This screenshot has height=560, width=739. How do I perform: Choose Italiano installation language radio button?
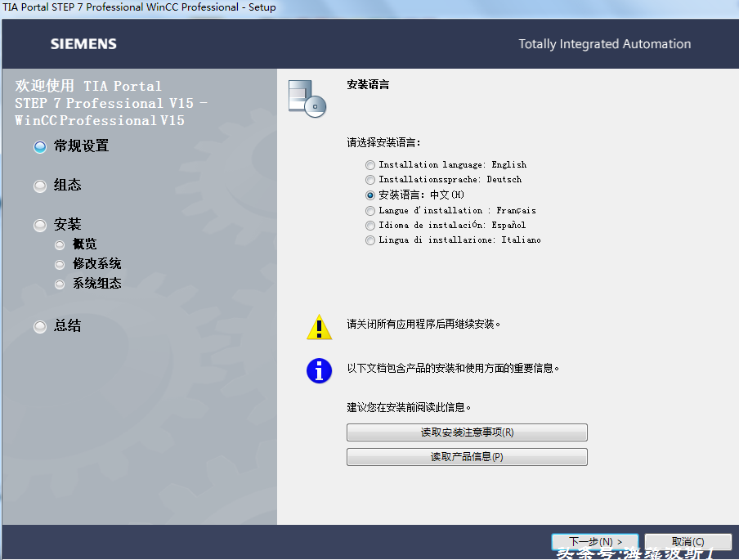[x=371, y=240]
